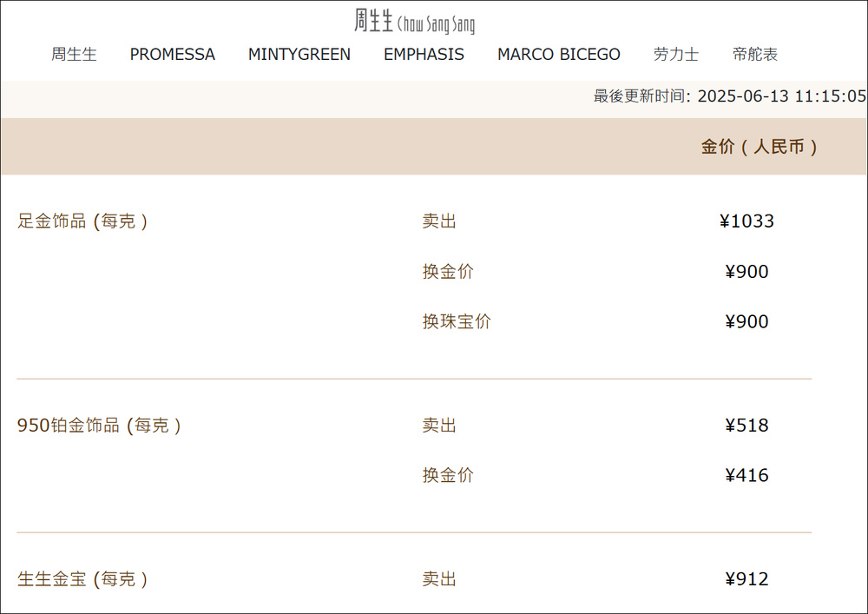868x614 pixels.
Task: Click the ¥900 换珠宝价 value
Action: pyautogui.click(x=746, y=321)
